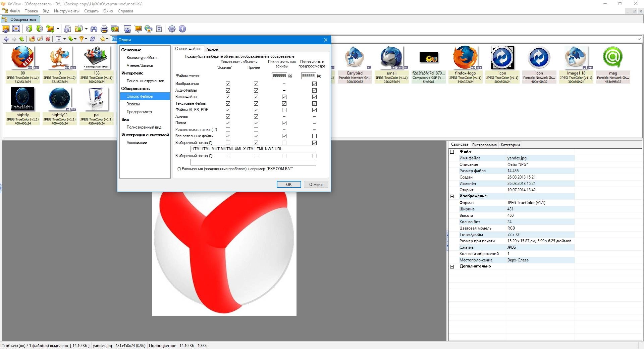Open dropdown arrow next to copy-to-folder icon
The width and height of the screenshot is (644, 349).
tap(86, 29)
